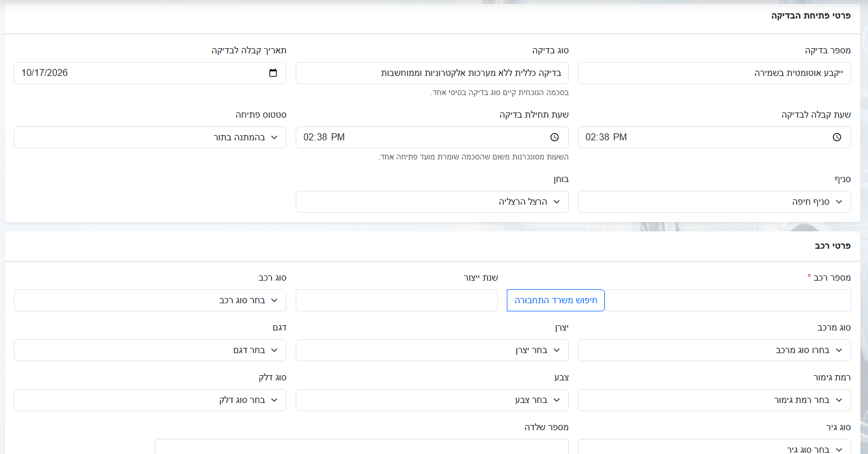Image resolution: width=868 pixels, height=454 pixels.
Task: Expand the בחר יצרן dropdown
Action: (432, 350)
